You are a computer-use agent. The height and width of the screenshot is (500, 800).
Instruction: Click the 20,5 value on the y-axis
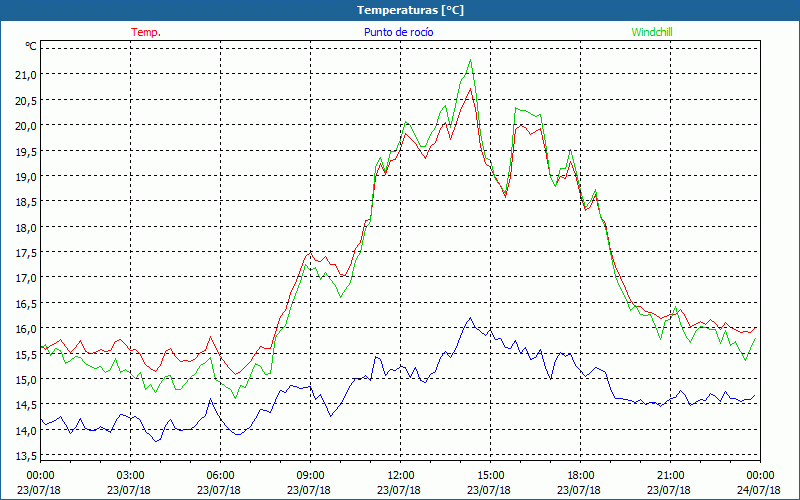tap(26, 101)
